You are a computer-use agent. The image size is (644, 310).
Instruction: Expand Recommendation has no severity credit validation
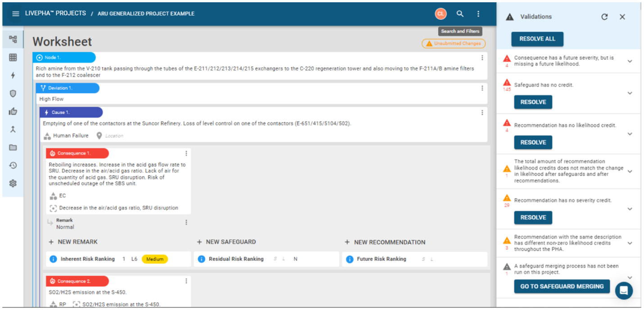630,209
